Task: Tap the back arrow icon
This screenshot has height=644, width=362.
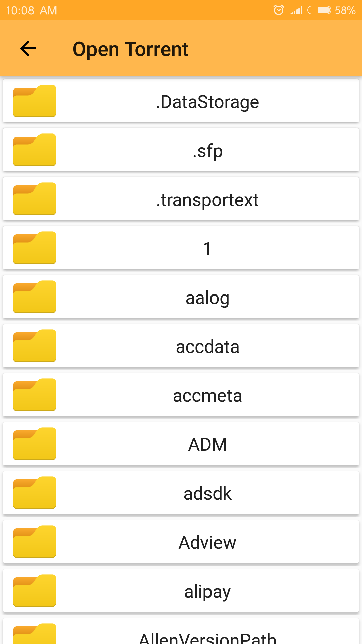Action: pyautogui.click(x=28, y=49)
